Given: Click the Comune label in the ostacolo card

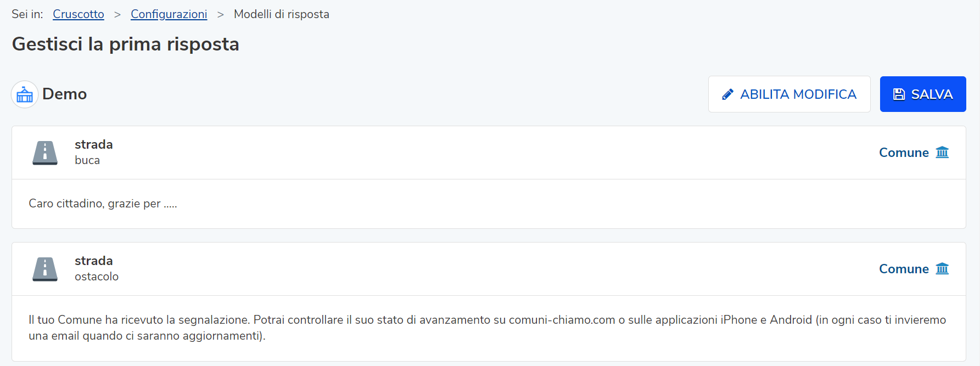Looking at the screenshot, I should pos(904,269).
